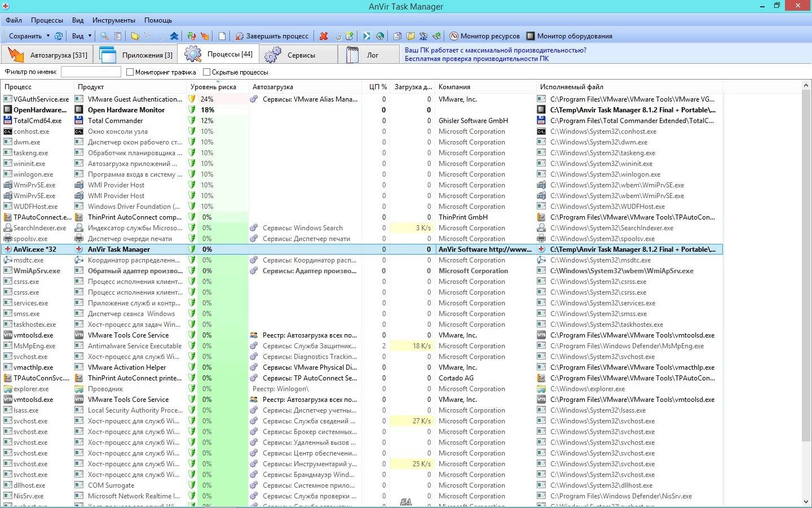Open the Файл menu

[x=14, y=20]
